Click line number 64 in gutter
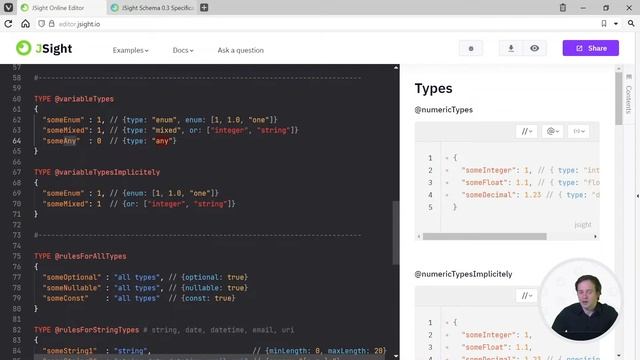This screenshot has height=360, width=640. point(17,141)
